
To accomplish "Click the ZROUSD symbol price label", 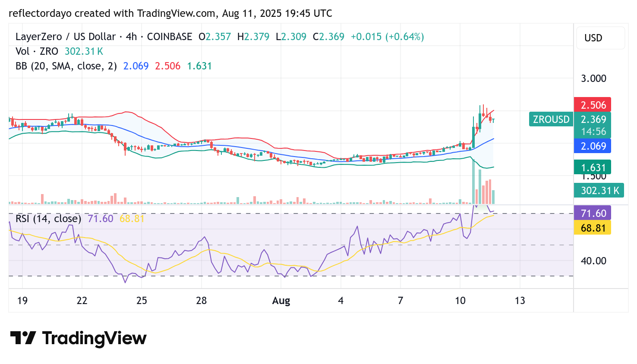I will pyautogui.click(x=551, y=119).
